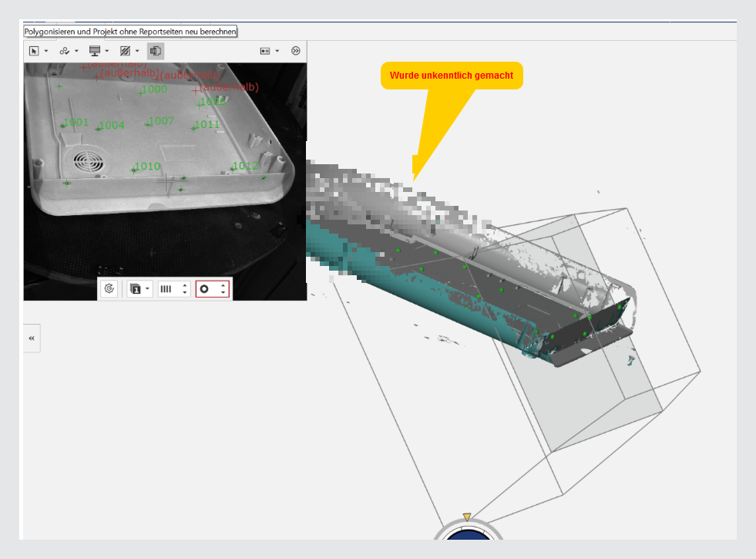Click the camera layout icon
This screenshot has width=756, height=559.
pyautogui.click(x=265, y=51)
